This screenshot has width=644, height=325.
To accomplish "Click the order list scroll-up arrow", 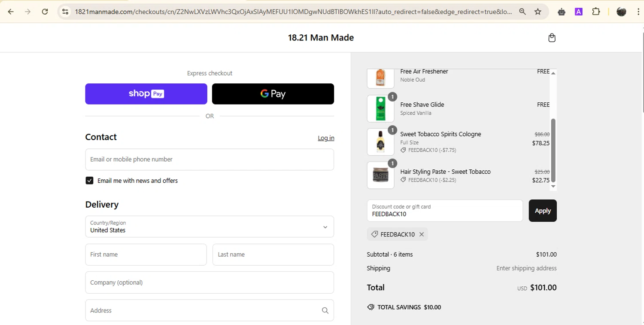I will (553, 73).
